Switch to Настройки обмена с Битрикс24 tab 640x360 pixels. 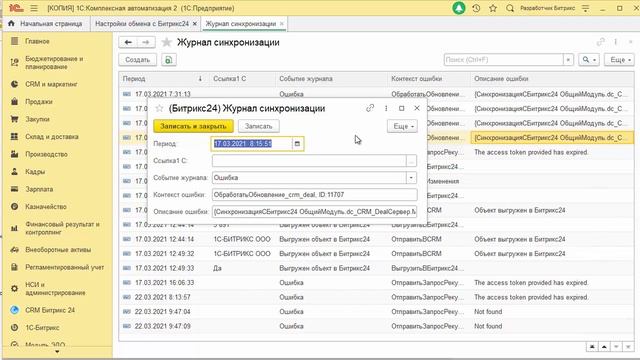click(x=142, y=24)
